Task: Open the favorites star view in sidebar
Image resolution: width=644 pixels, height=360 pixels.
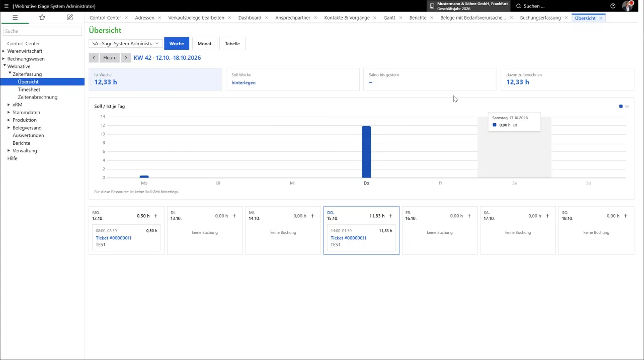Action: tap(42, 18)
